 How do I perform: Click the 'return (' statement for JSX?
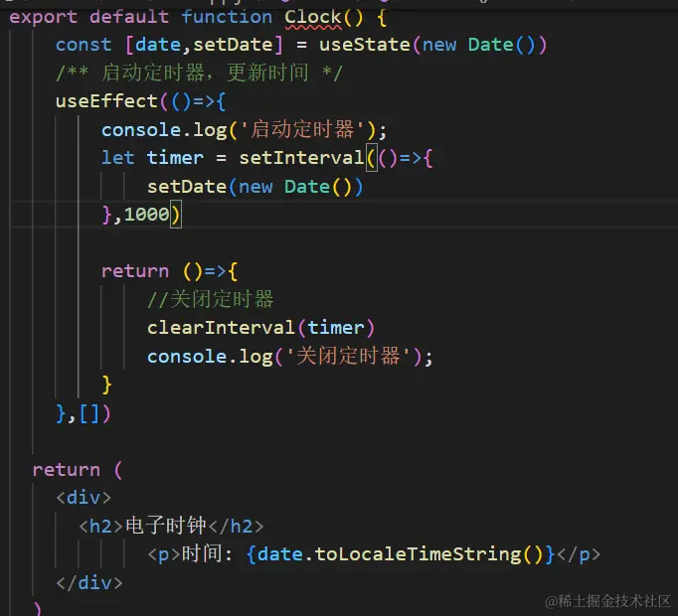(78, 470)
